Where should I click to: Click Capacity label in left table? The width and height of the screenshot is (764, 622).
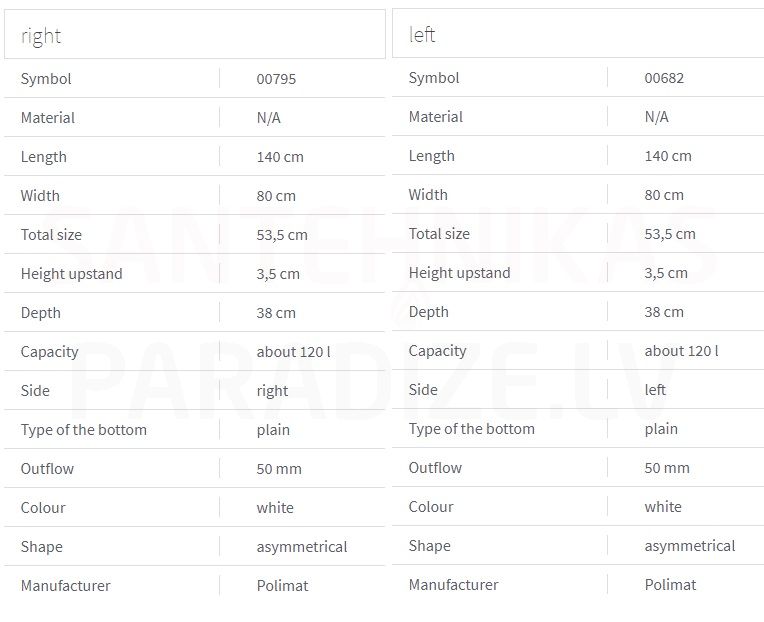(438, 351)
